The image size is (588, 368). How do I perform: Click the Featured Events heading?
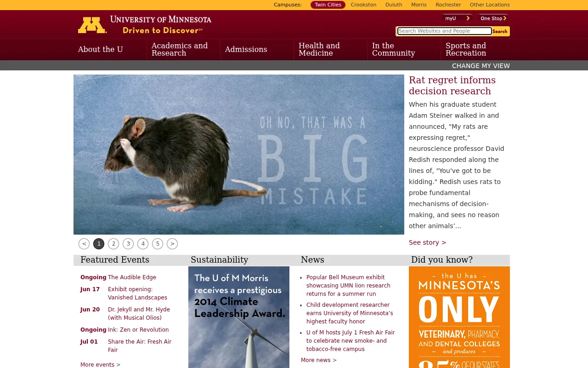pyautogui.click(x=115, y=260)
